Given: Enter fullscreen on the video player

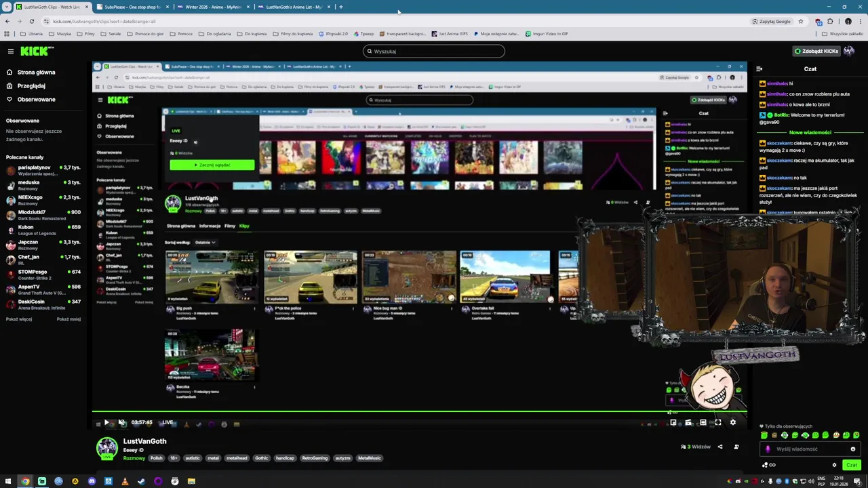Looking at the screenshot, I should (717, 423).
